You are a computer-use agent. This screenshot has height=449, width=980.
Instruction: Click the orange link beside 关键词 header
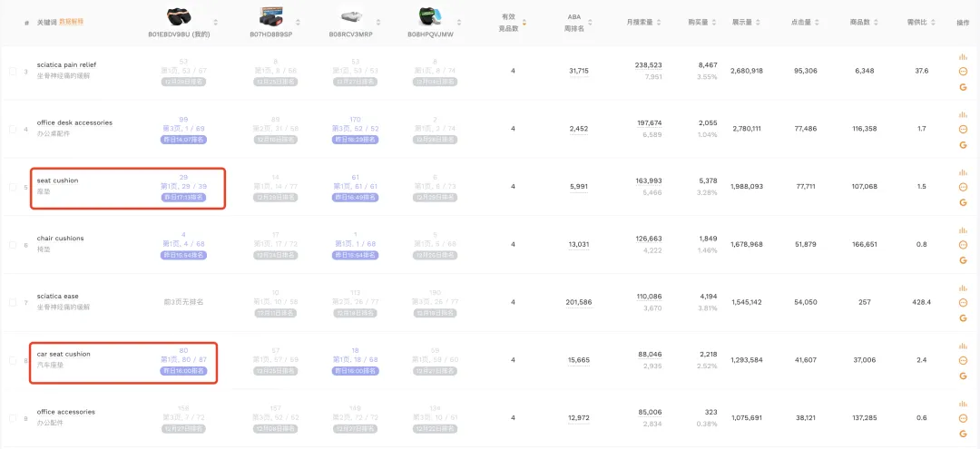pyautogui.click(x=72, y=22)
